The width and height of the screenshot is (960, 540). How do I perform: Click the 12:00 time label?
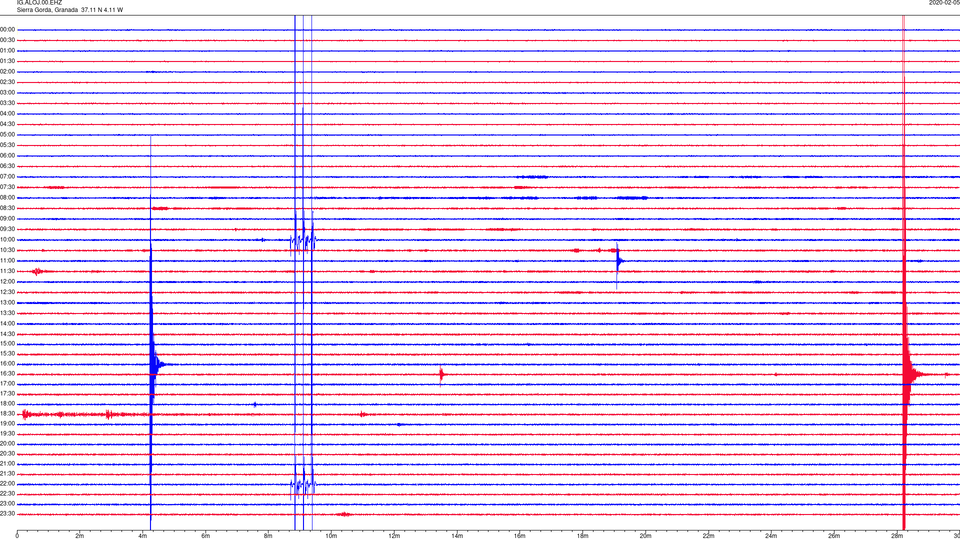point(7,282)
